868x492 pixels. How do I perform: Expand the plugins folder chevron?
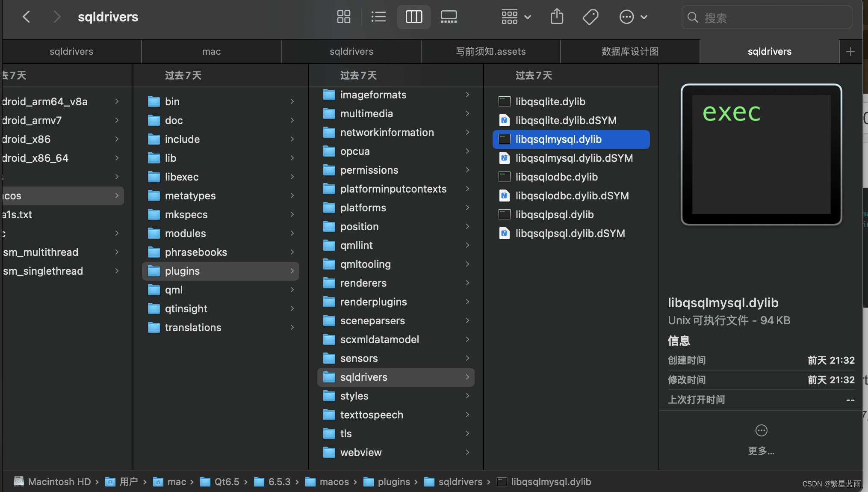292,271
